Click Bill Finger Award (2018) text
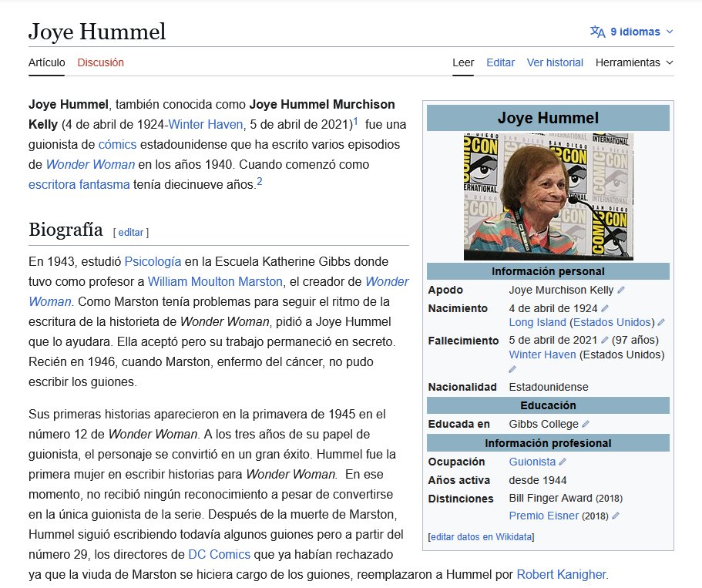 tap(566, 498)
